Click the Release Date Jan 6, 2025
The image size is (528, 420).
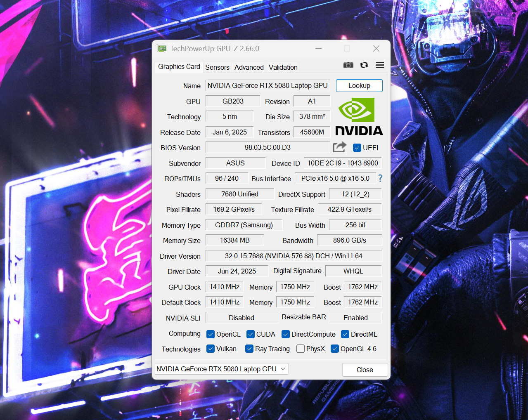230,132
